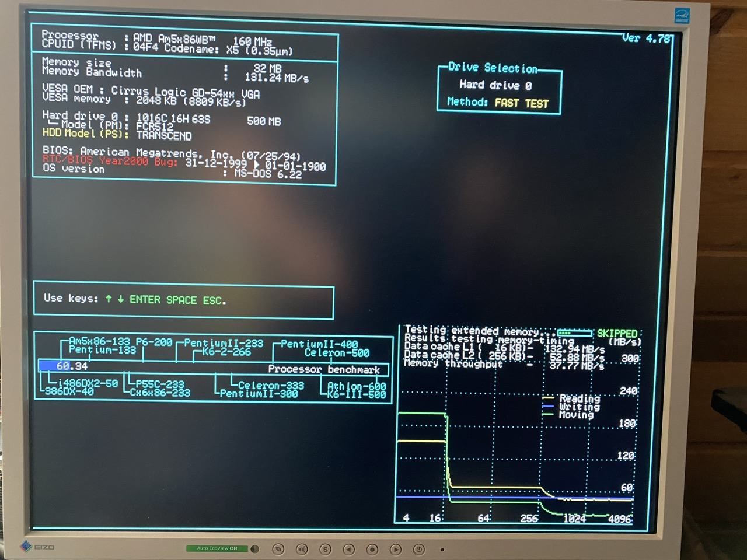747x560 pixels.
Task: Select the Hard drive 0 entry
Action: coord(495,85)
